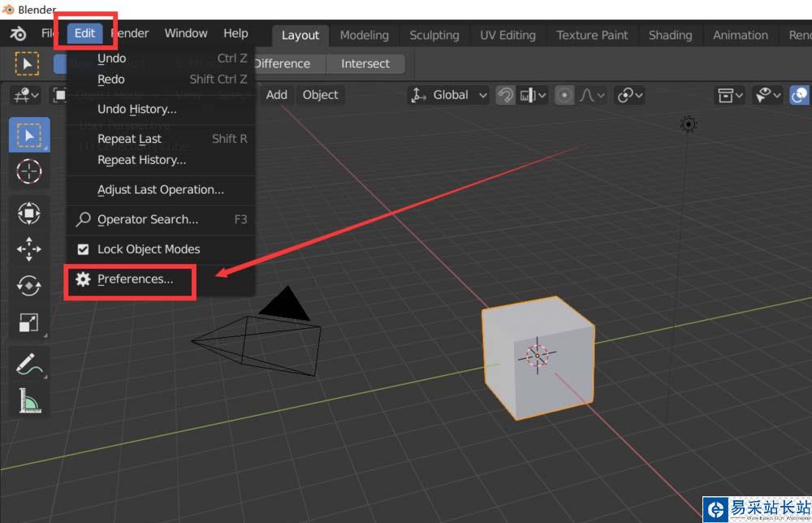Enable Intersect selection mode
The image size is (812, 523).
(x=365, y=63)
